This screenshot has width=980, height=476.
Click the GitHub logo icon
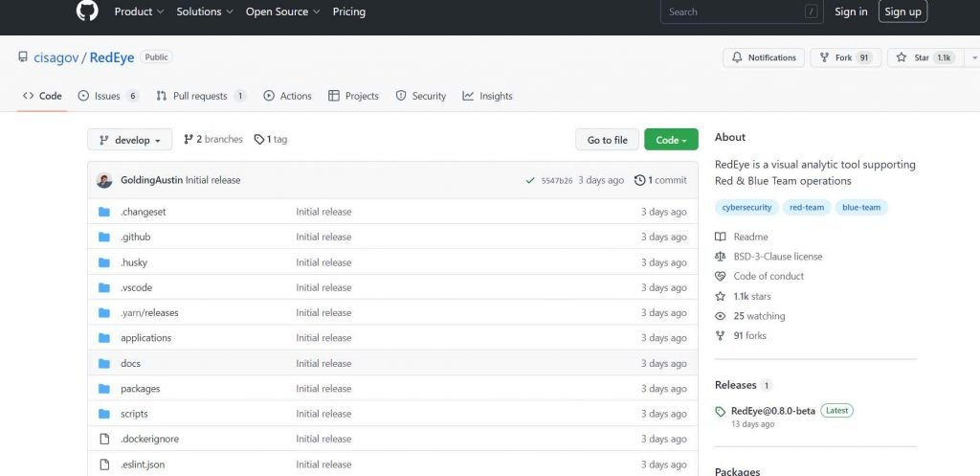pos(87,11)
